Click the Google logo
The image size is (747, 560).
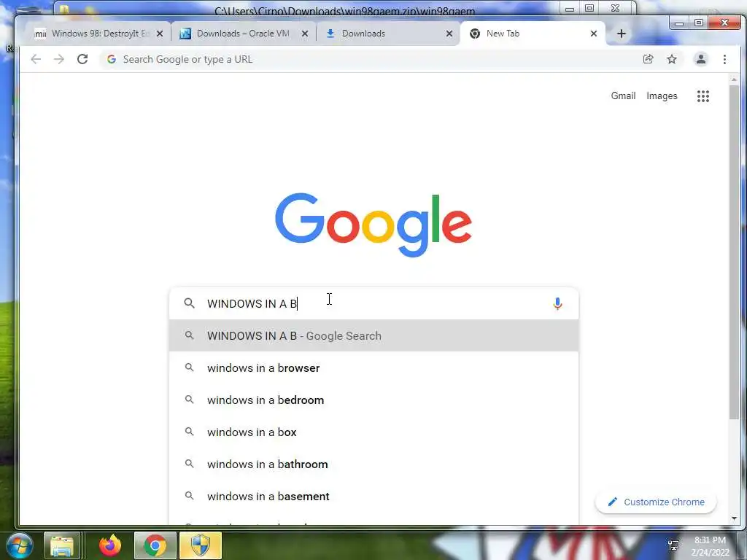pyautogui.click(x=373, y=225)
